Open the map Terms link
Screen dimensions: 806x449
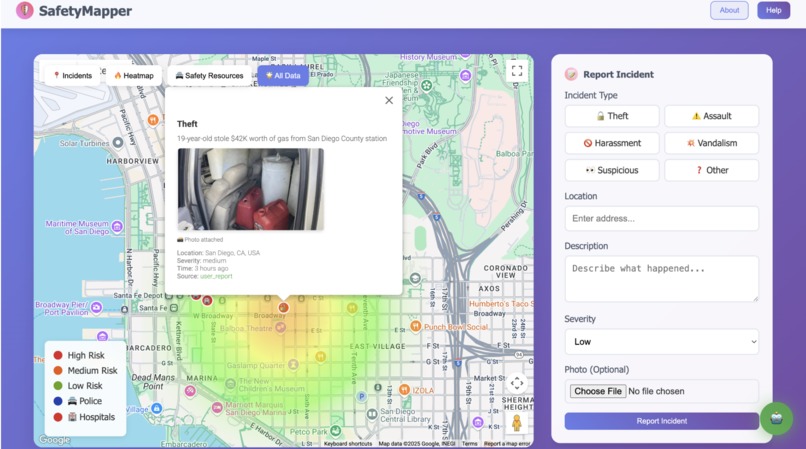pos(469,443)
